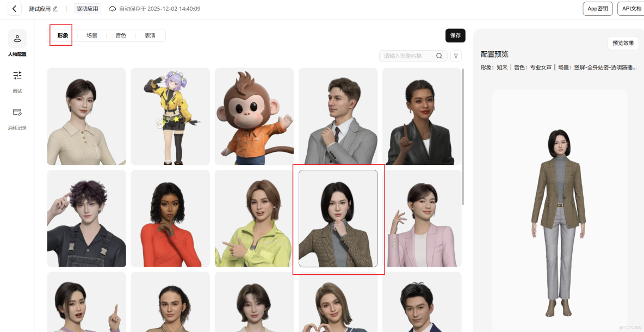Click the back arrow button
The width and height of the screenshot is (644, 332).
pyautogui.click(x=14, y=9)
